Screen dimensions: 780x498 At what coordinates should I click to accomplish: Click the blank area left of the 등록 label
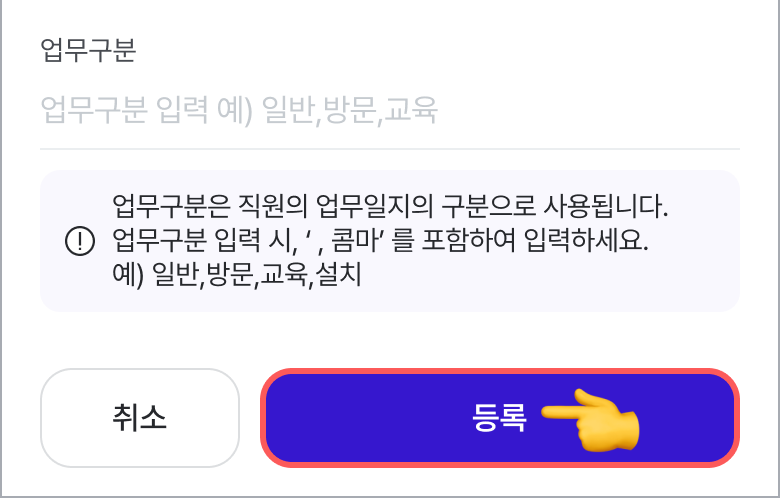tap(368, 418)
